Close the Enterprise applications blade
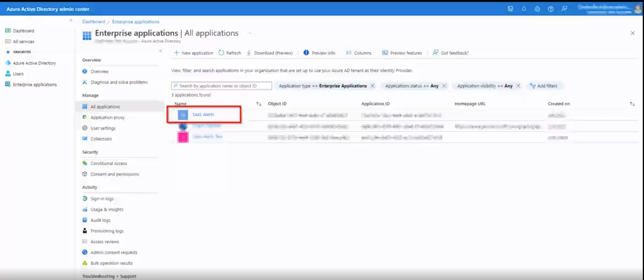Image resolution: width=644 pixels, height=280 pixels. click(x=632, y=33)
